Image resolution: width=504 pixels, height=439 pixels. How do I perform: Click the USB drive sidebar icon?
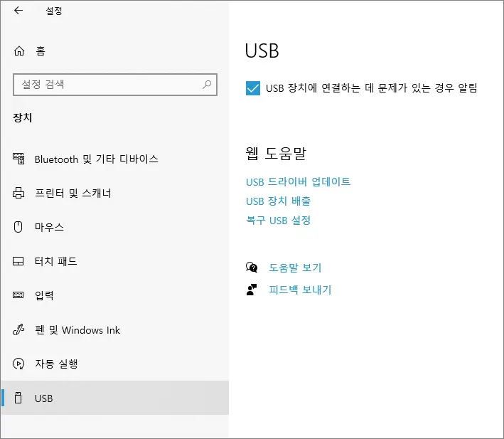pyautogui.click(x=19, y=398)
